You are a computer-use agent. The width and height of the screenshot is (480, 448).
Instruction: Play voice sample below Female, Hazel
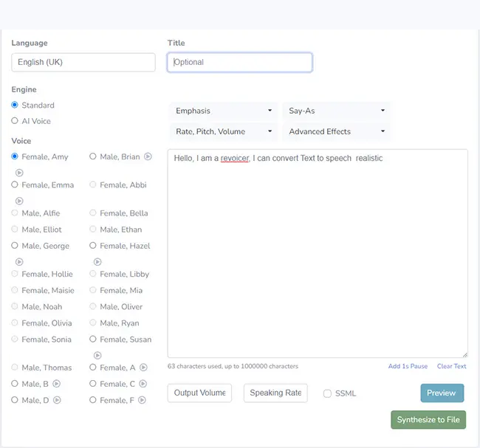click(x=97, y=261)
